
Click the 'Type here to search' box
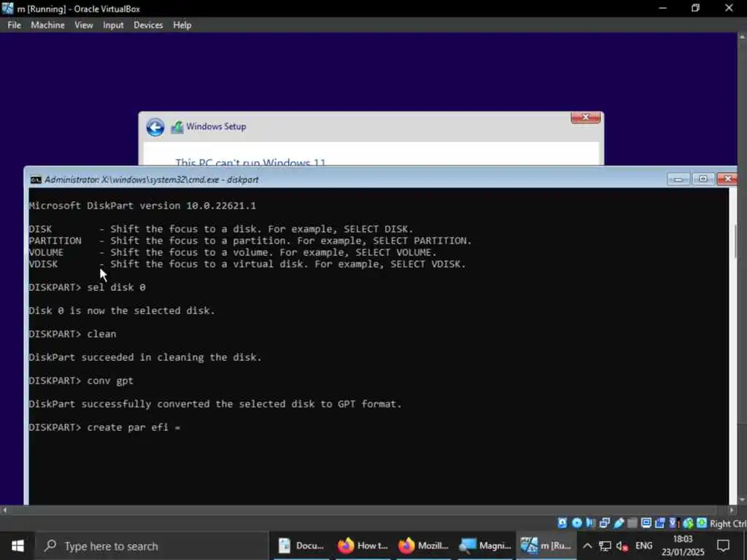click(x=152, y=545)
